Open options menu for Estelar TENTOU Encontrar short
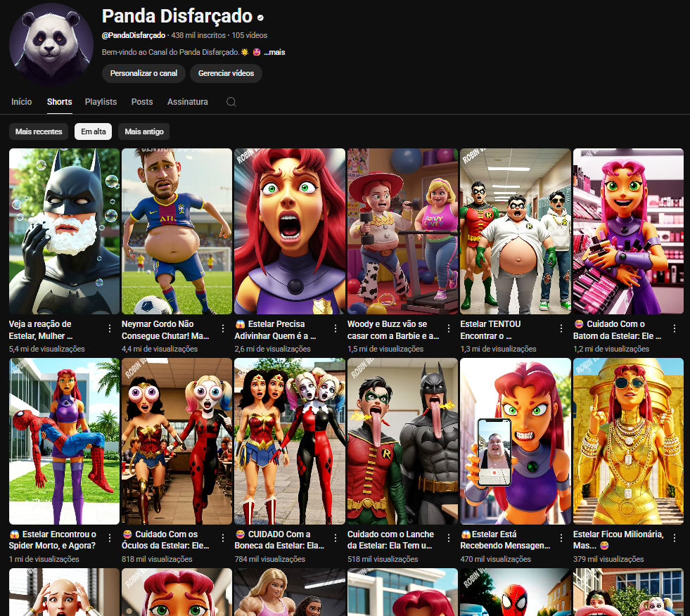 point(561,328)
